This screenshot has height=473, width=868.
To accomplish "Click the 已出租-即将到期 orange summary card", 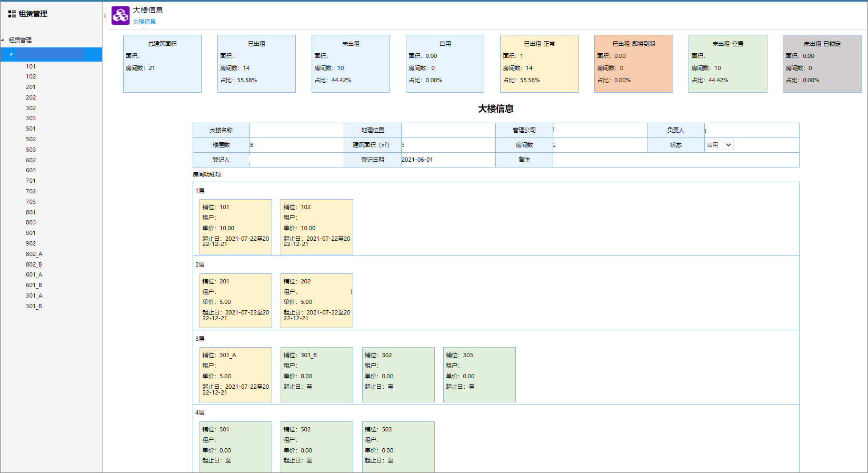I will pos(634,64).
